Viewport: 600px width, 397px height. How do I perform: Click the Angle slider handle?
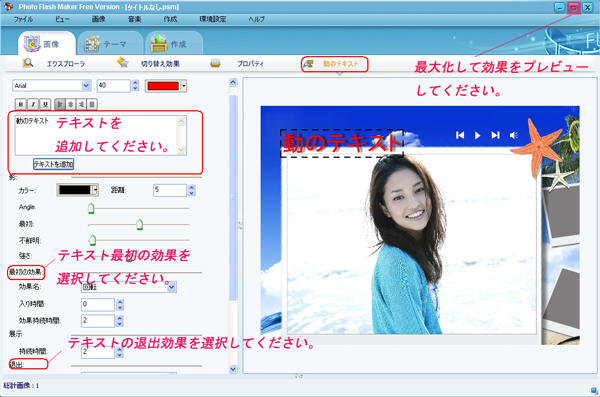(91, 208)
